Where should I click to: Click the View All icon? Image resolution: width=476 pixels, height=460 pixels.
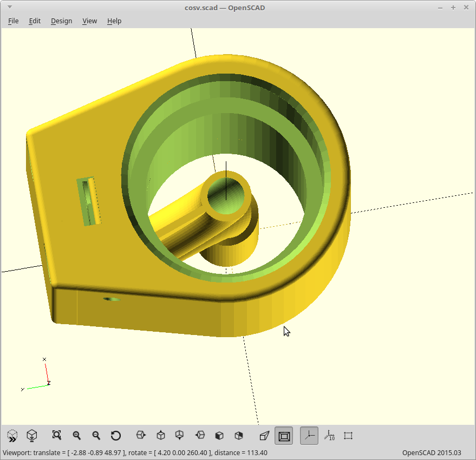[x=57, y=435]
